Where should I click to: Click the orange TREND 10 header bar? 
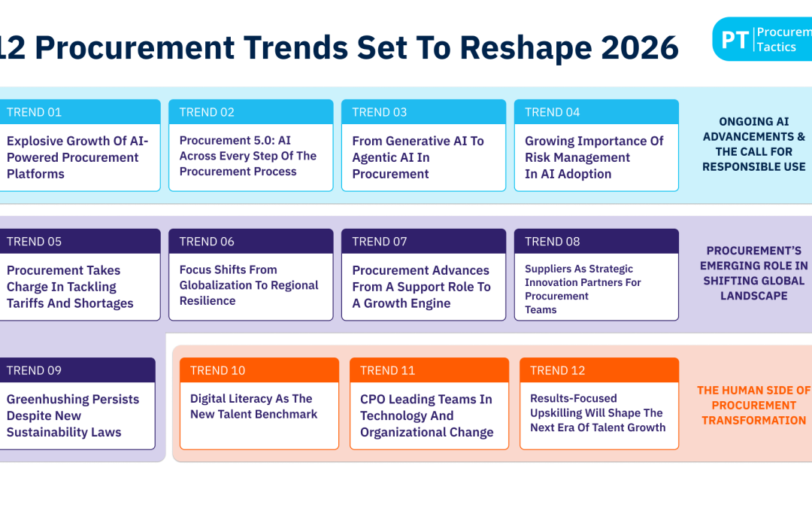[x=259, y=370]
